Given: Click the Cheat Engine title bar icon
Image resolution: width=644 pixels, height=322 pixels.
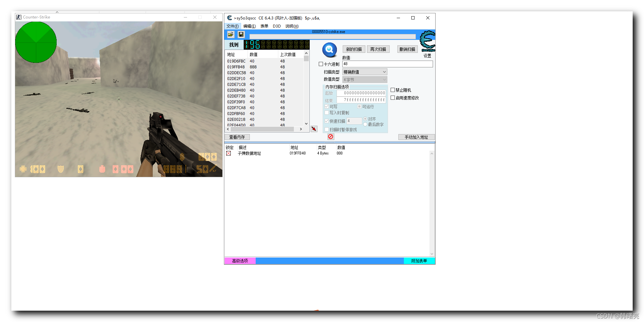Looking at the screenshot, I should [229, 18].
